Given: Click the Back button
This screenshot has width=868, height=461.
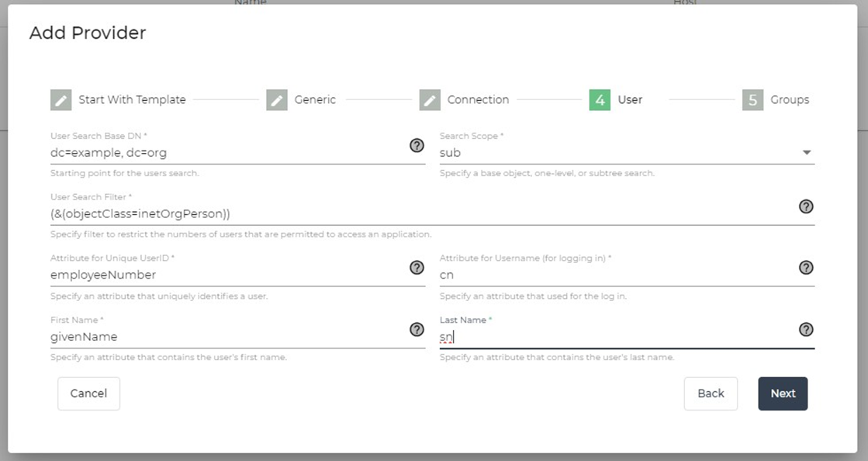Looking at the screenshot, I should [x=711, y=393].
